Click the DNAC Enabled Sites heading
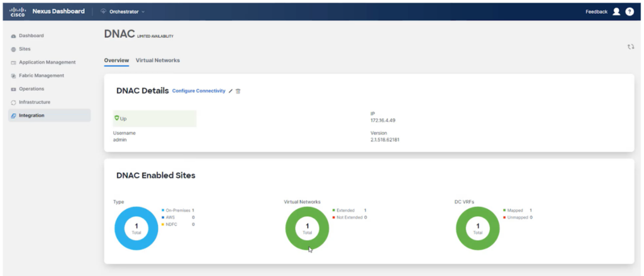Image resolution: width=644 pixels, height=276 pixels. coord(156,176)
